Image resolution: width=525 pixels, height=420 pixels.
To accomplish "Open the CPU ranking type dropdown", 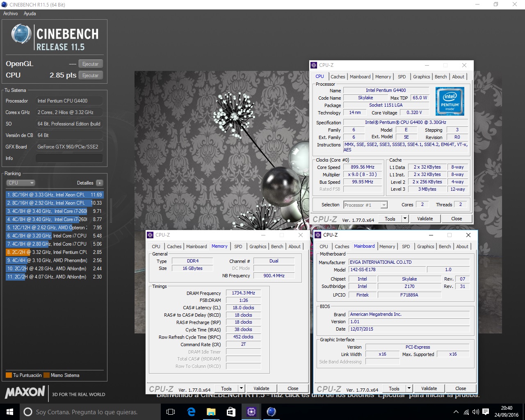I will (21, 183).
